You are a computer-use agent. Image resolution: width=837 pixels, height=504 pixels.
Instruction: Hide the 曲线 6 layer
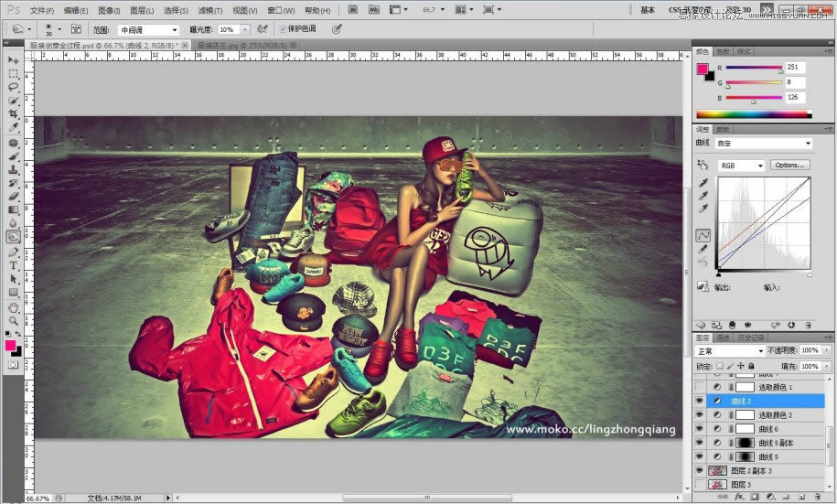[700, 428]
